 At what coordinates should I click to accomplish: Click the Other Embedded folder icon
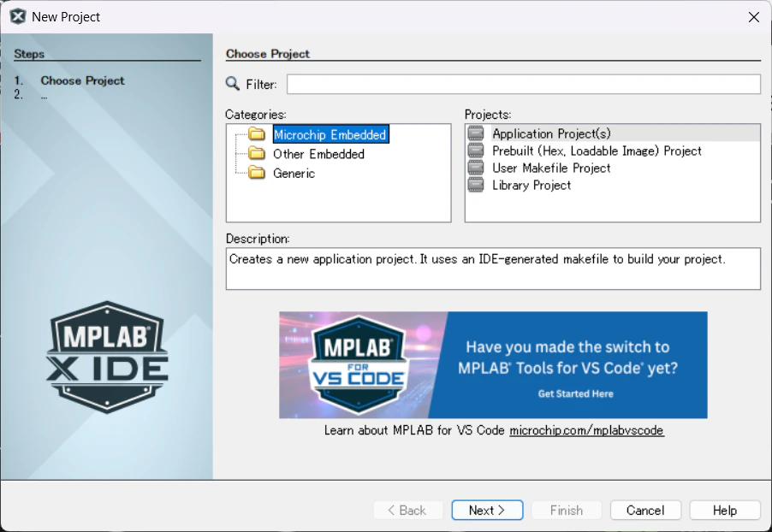tap(257, 154)
